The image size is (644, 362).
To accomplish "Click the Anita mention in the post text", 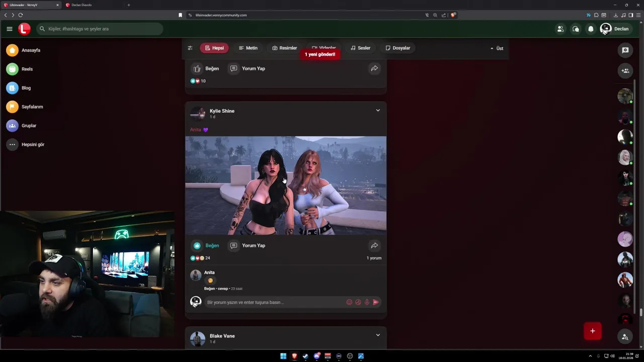I will (x=195, y=130).
